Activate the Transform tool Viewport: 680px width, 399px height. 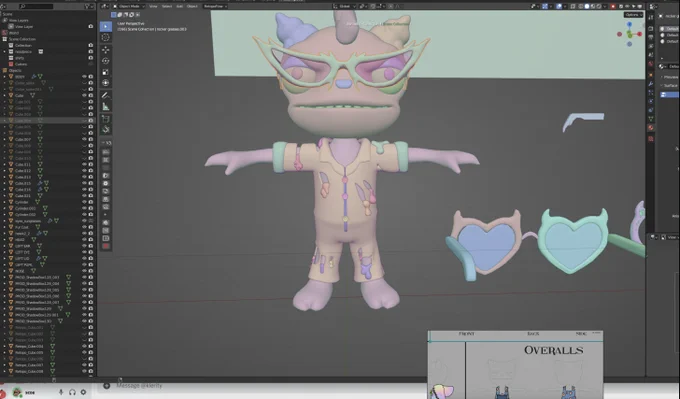[105, 83]
